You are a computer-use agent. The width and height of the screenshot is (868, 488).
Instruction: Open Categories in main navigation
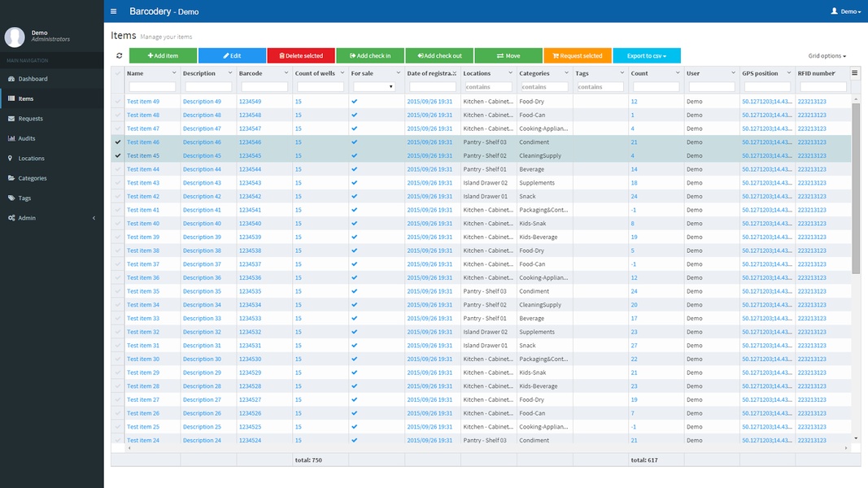(51, 178)
